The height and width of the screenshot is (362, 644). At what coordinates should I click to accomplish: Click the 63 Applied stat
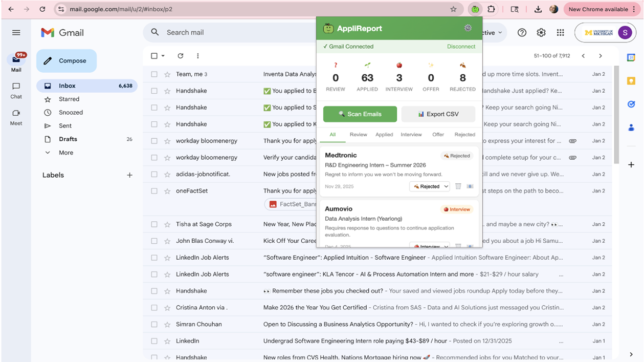[367, 78]
